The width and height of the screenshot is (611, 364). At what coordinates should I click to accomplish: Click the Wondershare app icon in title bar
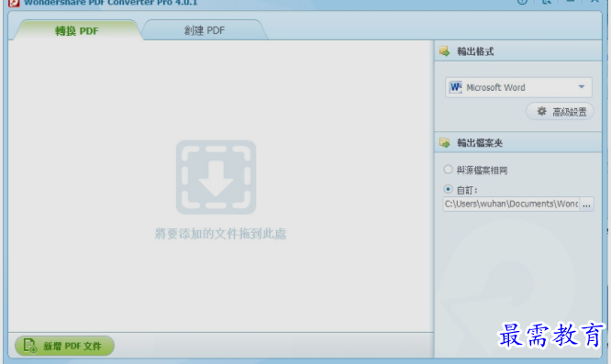tap(14, 3)
